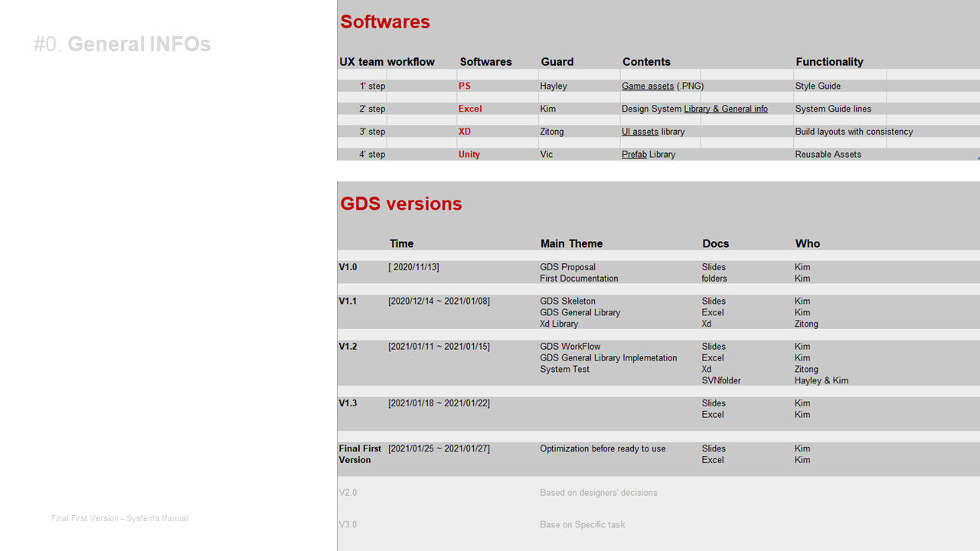
Task: Click "Optimization before ready to use" text
Action: point(603,448)
